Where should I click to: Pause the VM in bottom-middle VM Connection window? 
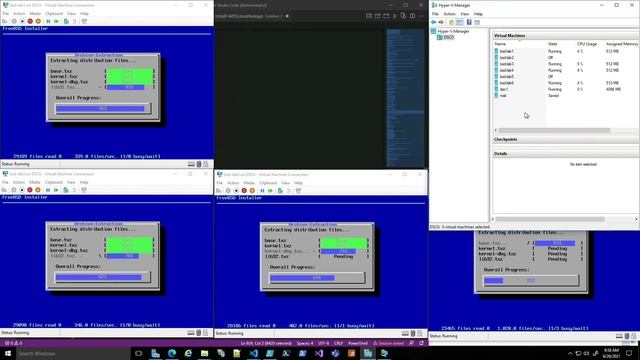coord(262,191)
